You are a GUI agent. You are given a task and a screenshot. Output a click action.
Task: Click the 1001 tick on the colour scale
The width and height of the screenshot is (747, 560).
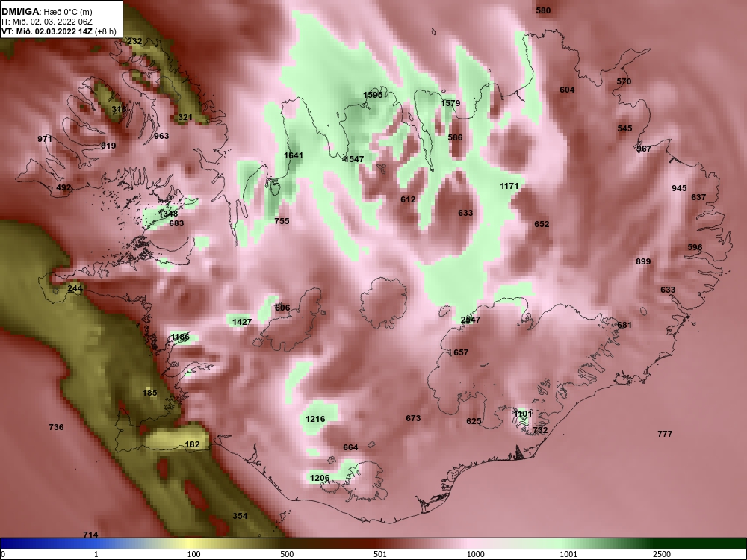tap(568, 554)
